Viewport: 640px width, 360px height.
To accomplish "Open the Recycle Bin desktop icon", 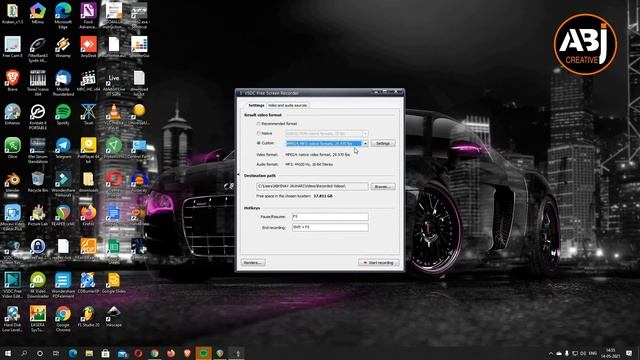I will pyautogui.click(x=38, y=182).
